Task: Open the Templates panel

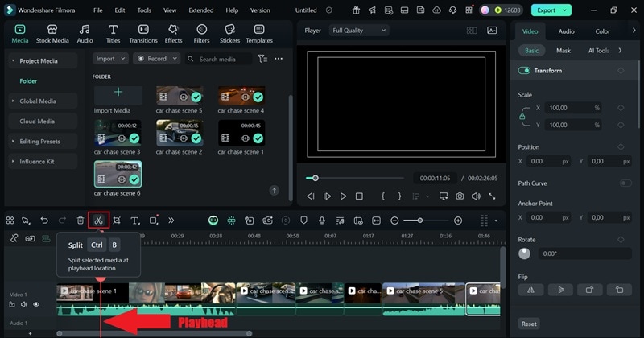Action: click(x=259, y=34)
